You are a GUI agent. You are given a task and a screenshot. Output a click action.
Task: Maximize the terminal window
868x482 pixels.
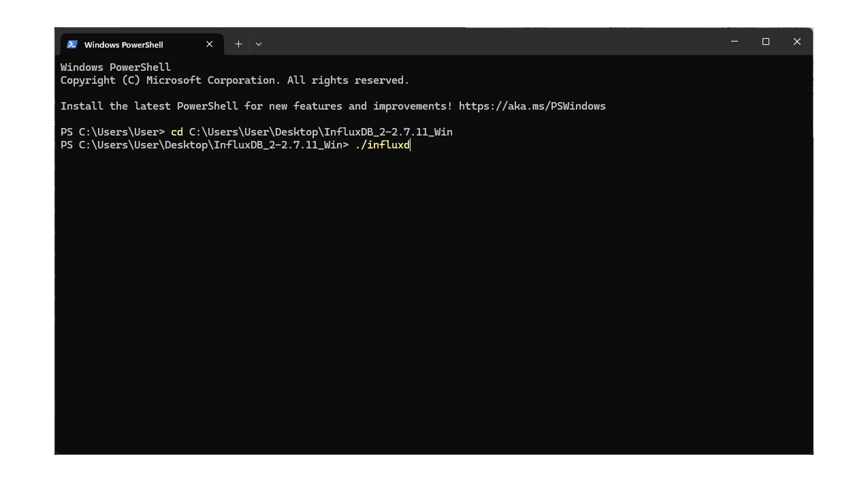click(x=766, y=42)
